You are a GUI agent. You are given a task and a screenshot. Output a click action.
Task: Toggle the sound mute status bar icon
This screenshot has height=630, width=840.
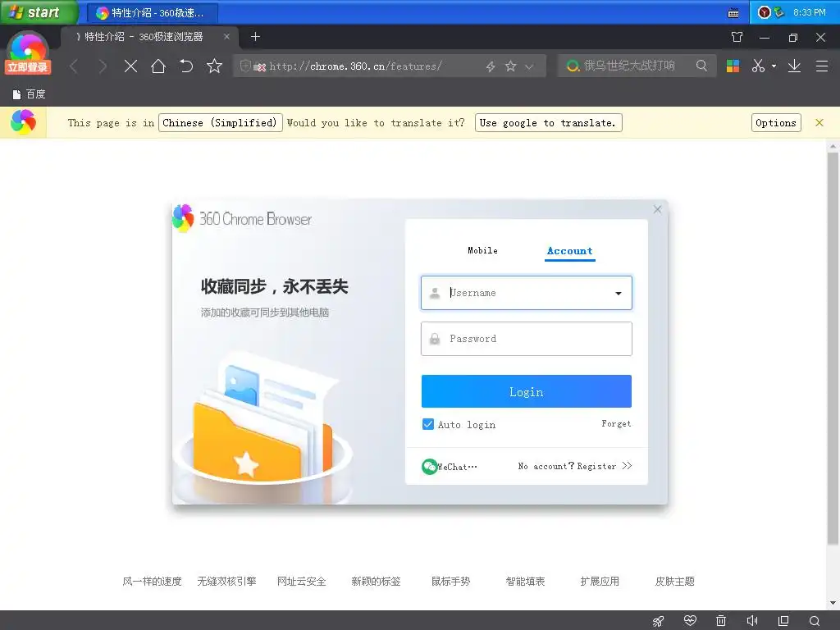pyautogui.click(x=752, y=620)
